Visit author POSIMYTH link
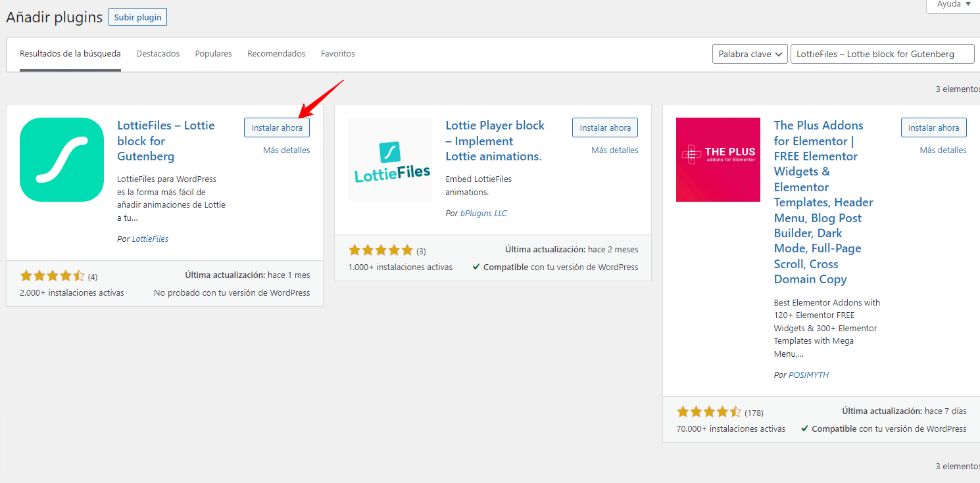Image resolution: width=980 pixels, height=483 pixels. tap(809, 375)
